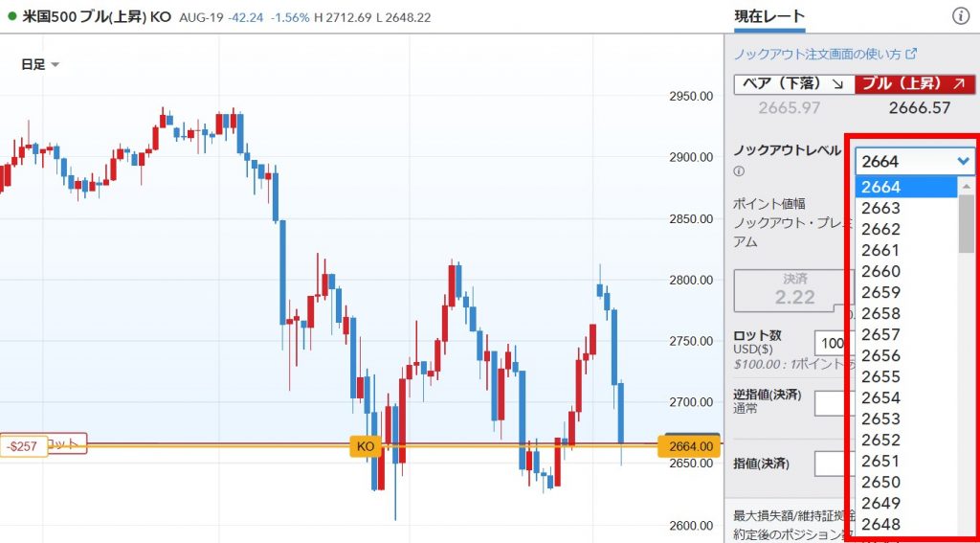Click the green status dot beside 米国500
The height and width of the screenshot is (543, 980).
pyautogui.click(x=11, y=16)
